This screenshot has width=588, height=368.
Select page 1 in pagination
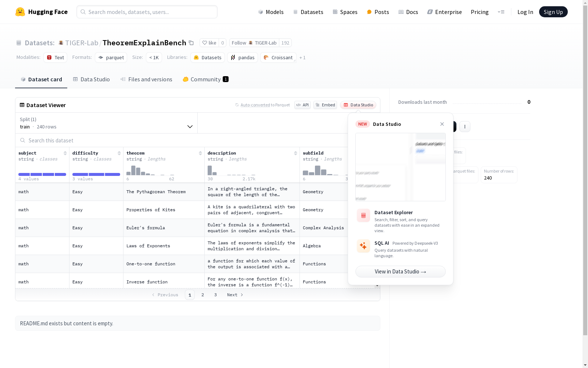pyautogui.click(x=190, y=295)
